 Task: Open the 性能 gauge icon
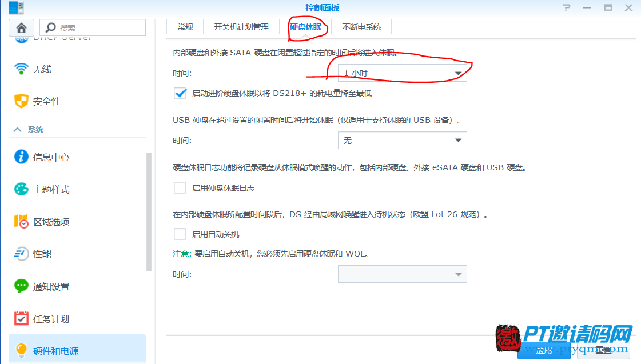[x=21, y=254]
